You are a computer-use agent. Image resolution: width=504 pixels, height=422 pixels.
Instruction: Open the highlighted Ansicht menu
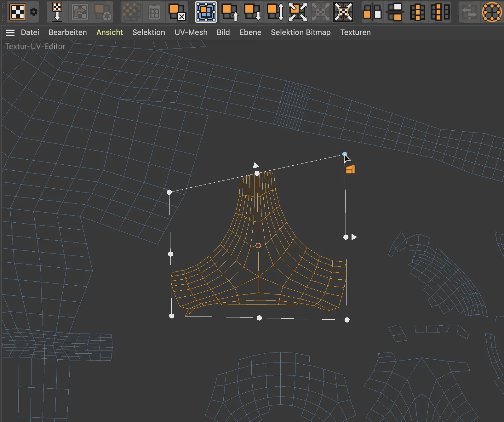coord(110,32)
